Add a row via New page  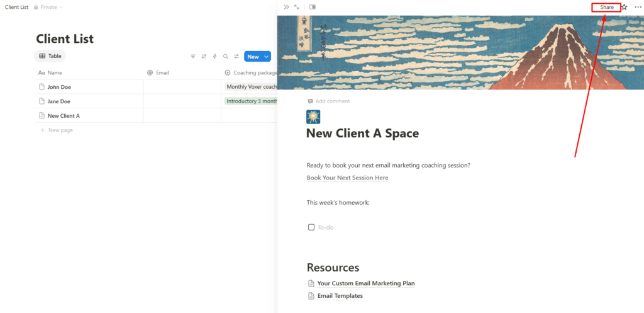coord(56,130)
